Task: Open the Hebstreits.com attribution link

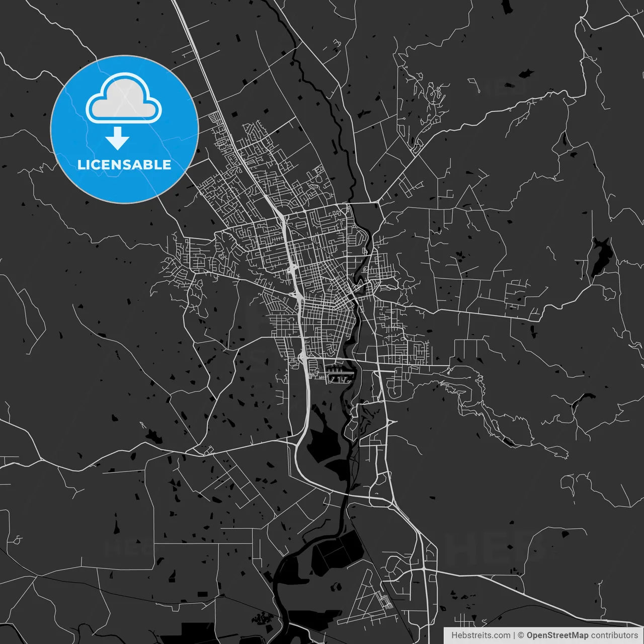Action: (480, 635)
